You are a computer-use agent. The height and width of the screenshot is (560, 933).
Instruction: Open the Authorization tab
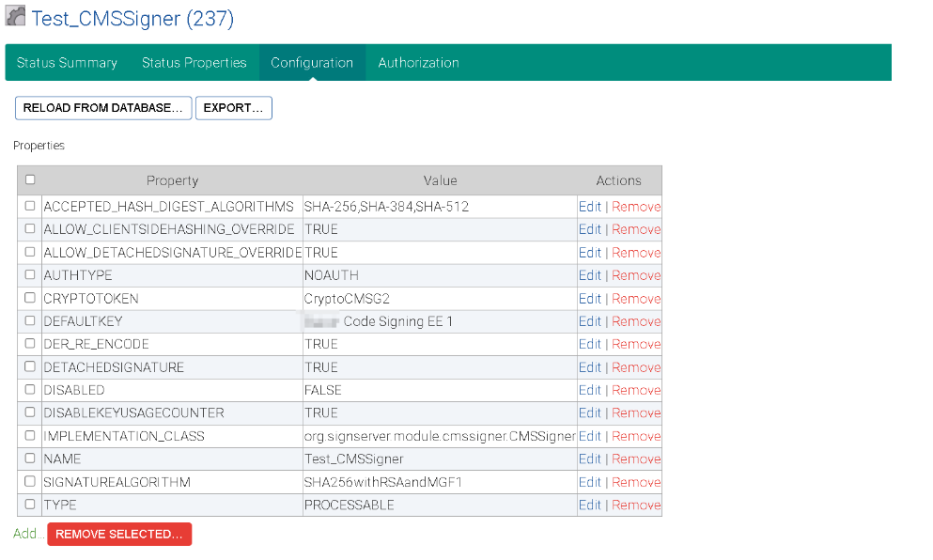click(418, 63)
